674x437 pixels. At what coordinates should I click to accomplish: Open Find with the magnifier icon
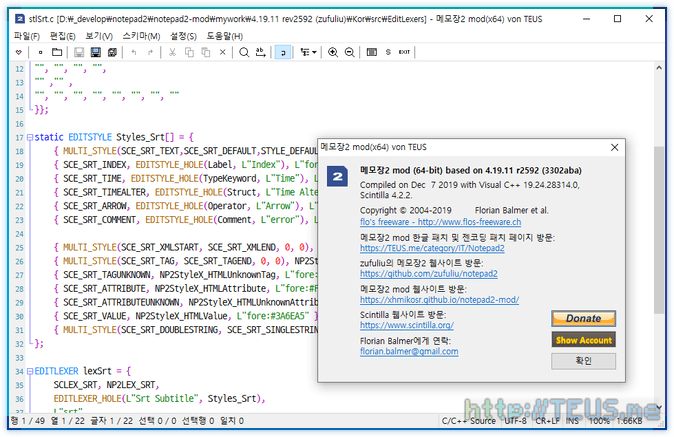pyautogui.click(x=244, y=52)
